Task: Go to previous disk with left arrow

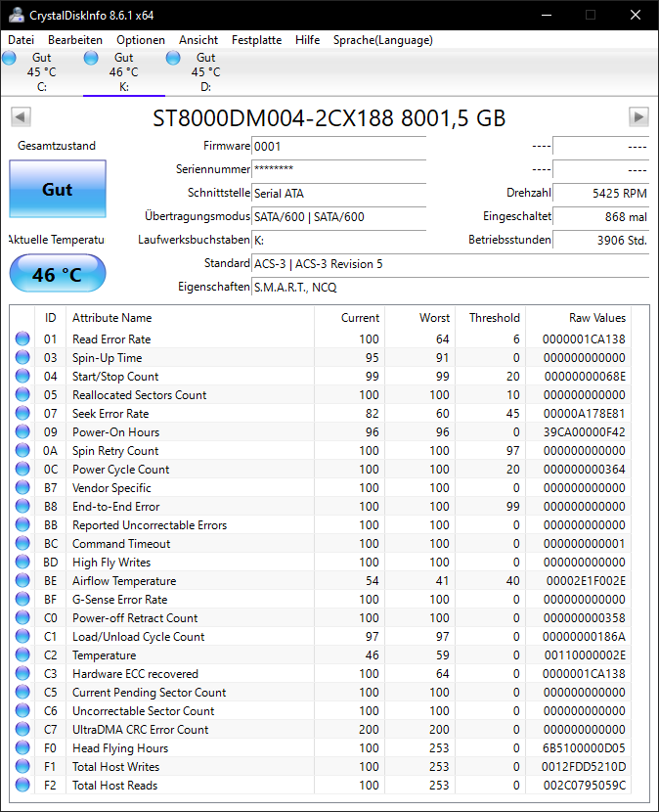Action: [x=21, y=117]
